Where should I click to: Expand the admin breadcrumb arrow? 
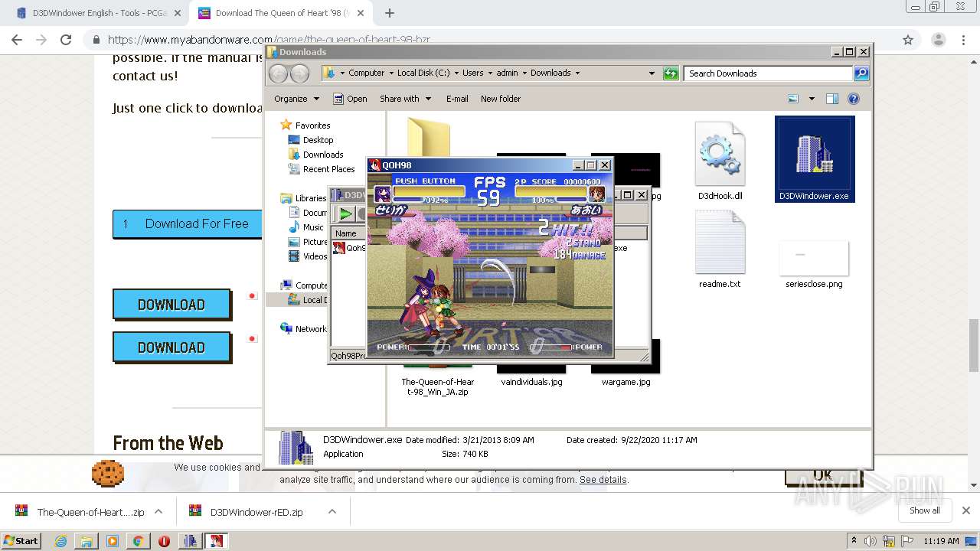[x=524, y=73]
